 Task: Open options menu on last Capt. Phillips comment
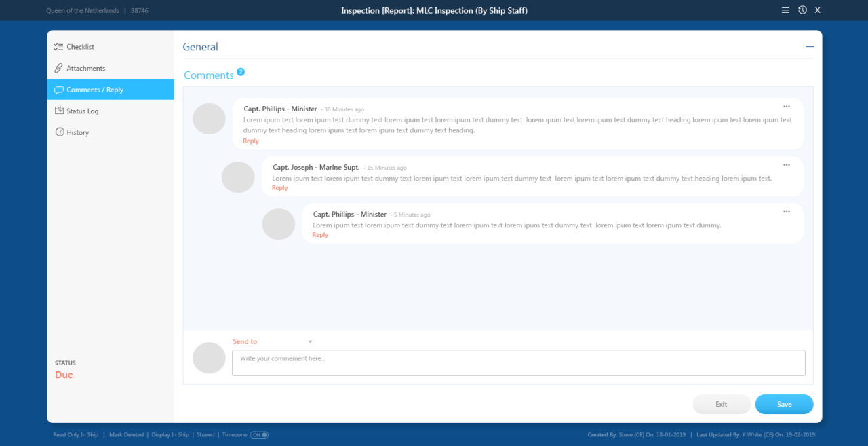[x=787, y=212]
